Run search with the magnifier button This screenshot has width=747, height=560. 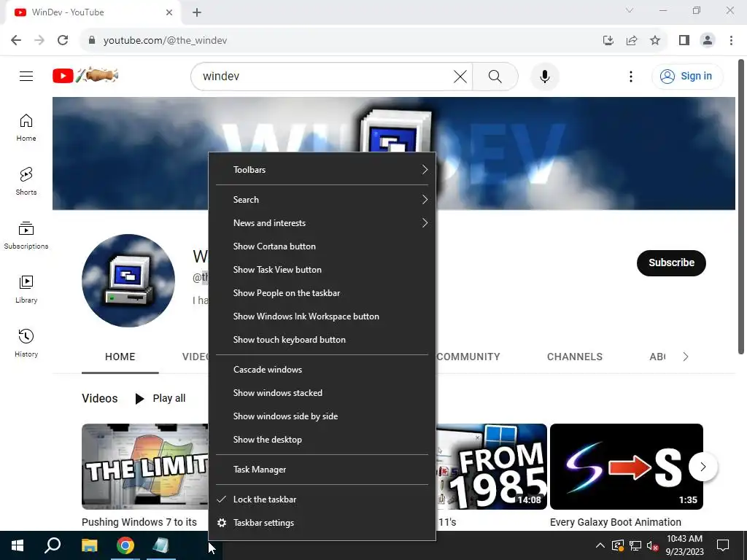click(495, 76)
